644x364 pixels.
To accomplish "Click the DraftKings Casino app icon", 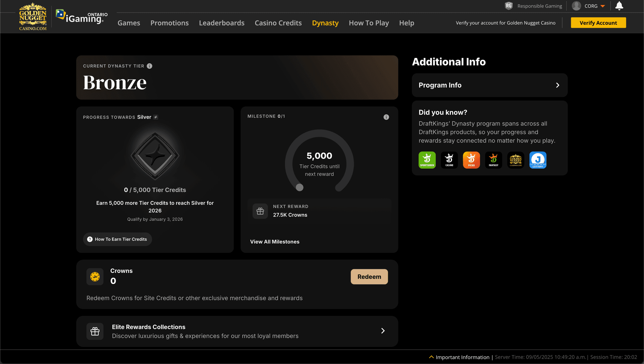I will coord(449,160).
